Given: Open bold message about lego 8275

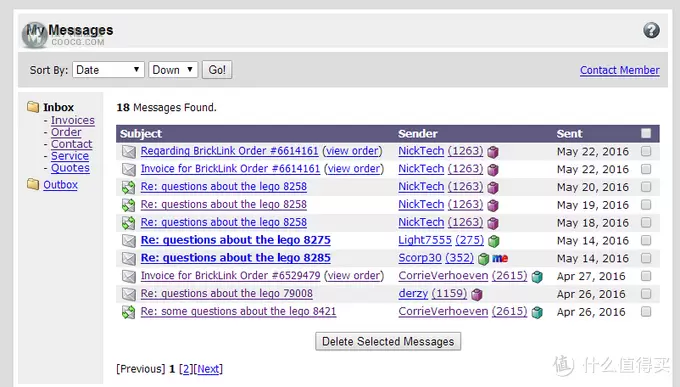Looking at the screenshot, I should (235, 240).
